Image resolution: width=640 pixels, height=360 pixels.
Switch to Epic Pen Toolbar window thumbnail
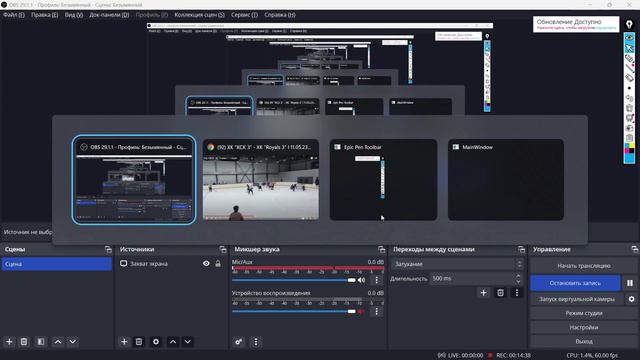[383, 180]
